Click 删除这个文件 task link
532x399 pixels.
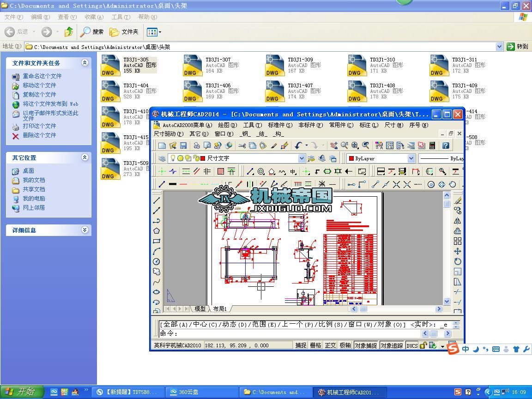39,135
